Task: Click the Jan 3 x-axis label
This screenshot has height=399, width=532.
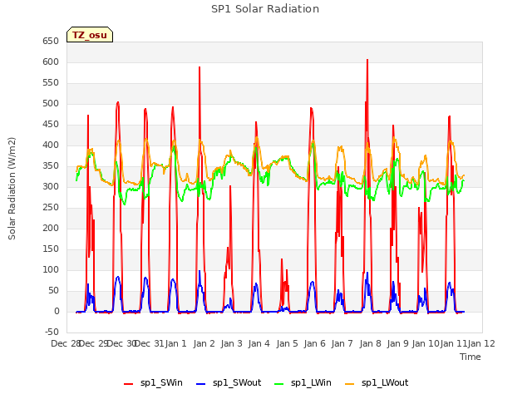Action: point(232,343)
